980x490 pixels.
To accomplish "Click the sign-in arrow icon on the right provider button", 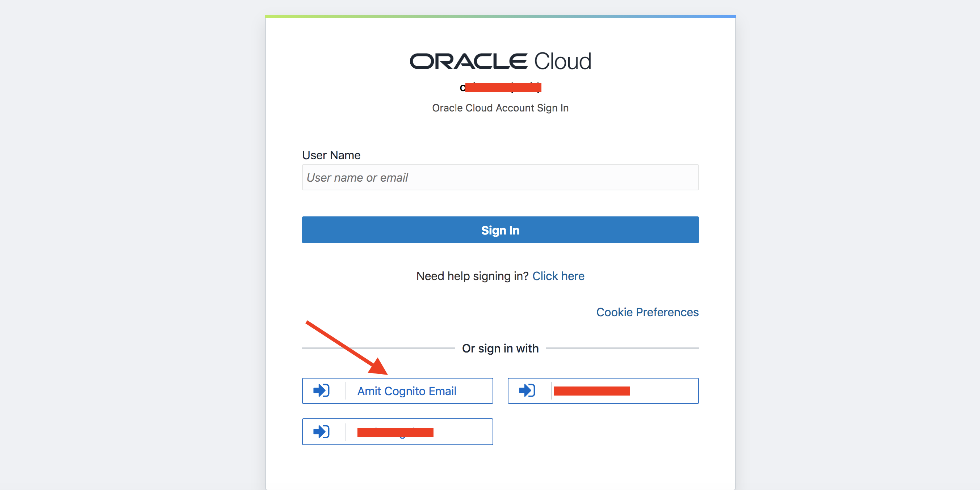I will 527,390.
